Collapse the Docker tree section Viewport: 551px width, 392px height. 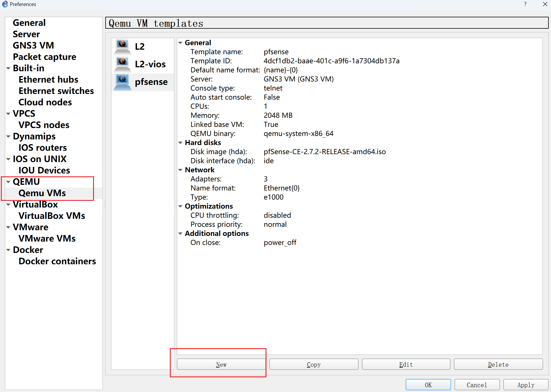pyautogui.click(x=8, y=250)
